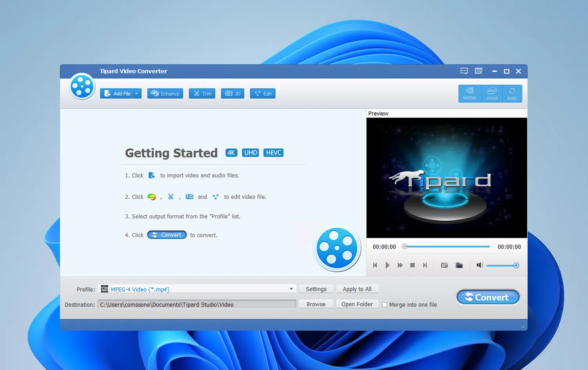Click the resize grip in window corner
Image resolution: width=588 pixels, height=370 pixels.
point(523,326)
